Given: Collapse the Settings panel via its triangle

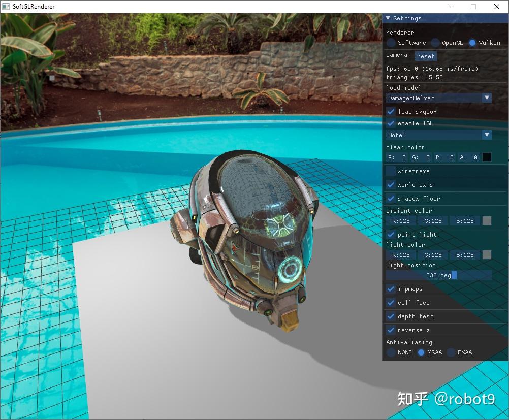Looking at the screenshot, I should pyautogui.click(x=388, y=18).
